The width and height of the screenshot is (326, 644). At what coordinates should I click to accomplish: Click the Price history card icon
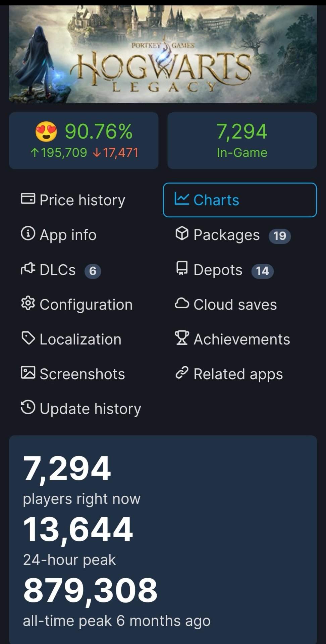click(x=28, y=199)
